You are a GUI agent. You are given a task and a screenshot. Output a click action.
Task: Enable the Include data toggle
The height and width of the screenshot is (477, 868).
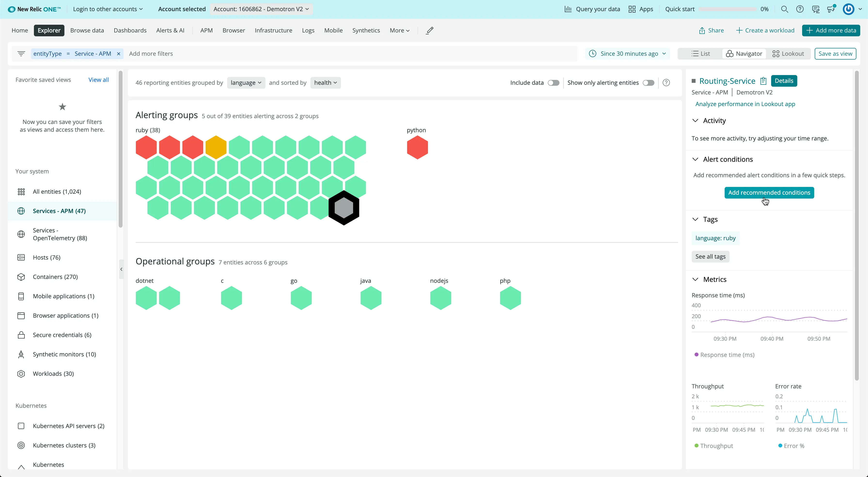[553, 83]
